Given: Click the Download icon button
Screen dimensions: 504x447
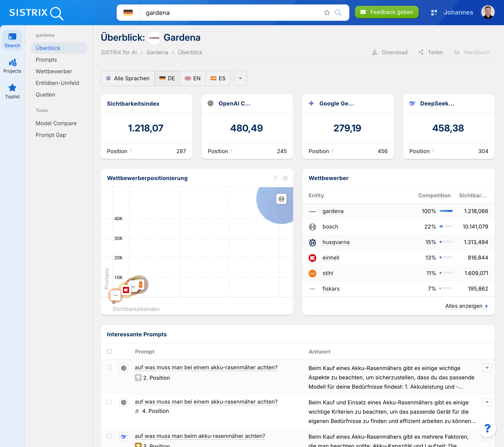Looking at the screenshot, I should [x=375, y=52].
